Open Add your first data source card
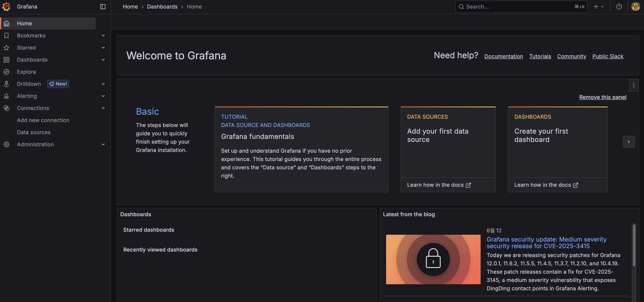Screen dimensions: 644x302 pos(448,142)
